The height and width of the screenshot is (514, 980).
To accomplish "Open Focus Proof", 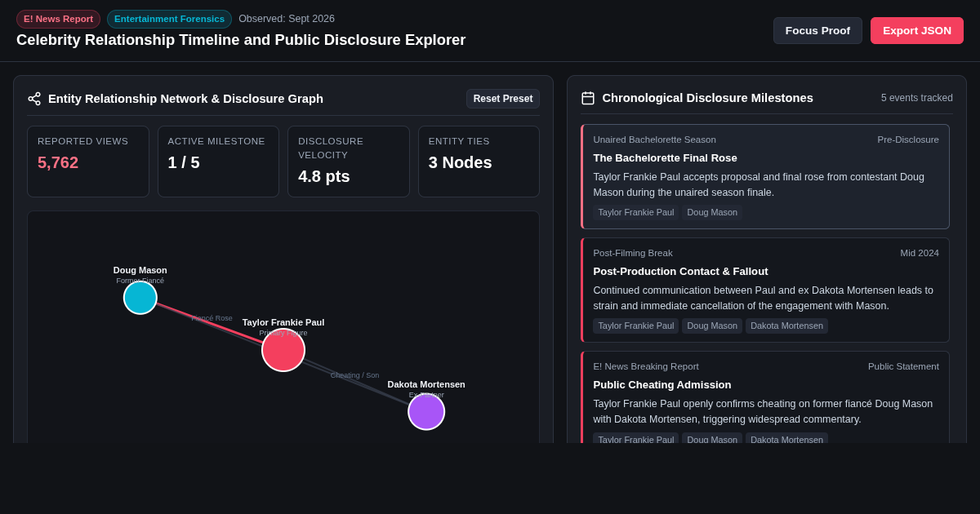I will coord(817,31).
